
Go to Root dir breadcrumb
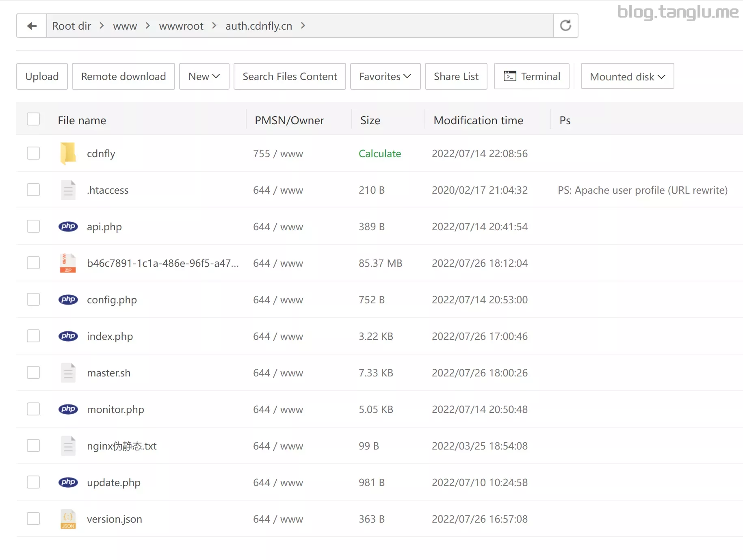tap(71, 26)
